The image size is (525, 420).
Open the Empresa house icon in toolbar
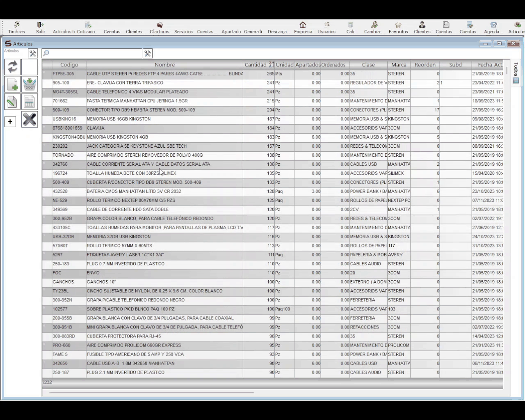pyautogui.click(x=303, y=27)
